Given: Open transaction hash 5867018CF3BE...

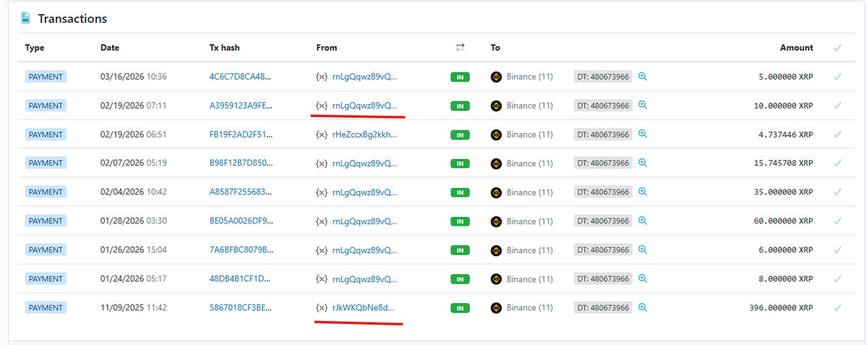Looking at the screenshot, I should click(241, 307).
